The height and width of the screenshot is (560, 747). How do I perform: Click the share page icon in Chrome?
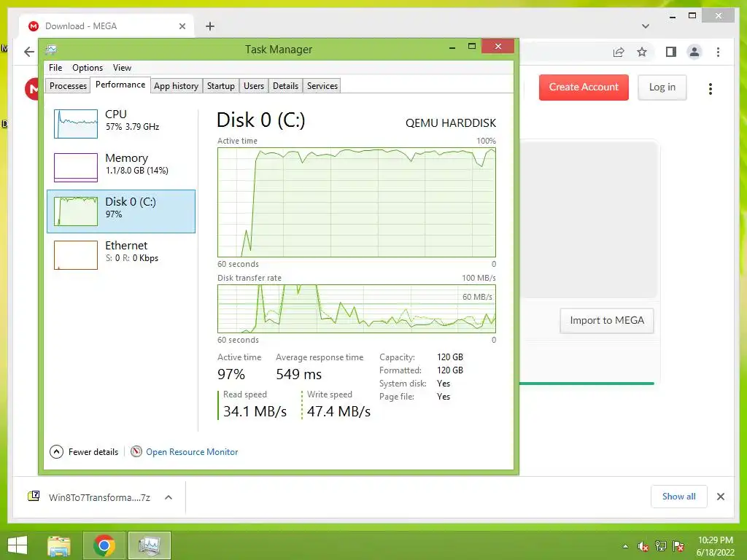point(619,52)
